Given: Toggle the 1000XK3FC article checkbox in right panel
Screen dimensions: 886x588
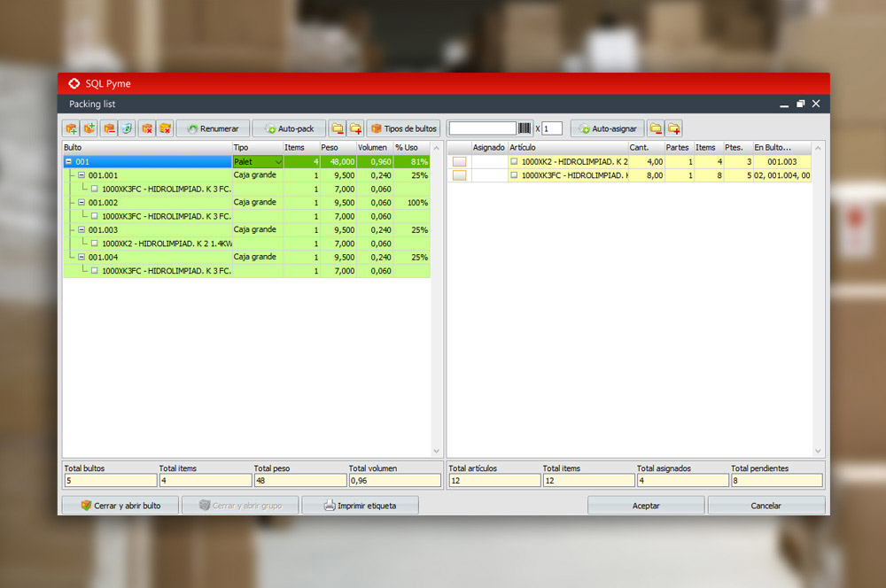Looking at the screenshot, I should click(x=514, y=175).
